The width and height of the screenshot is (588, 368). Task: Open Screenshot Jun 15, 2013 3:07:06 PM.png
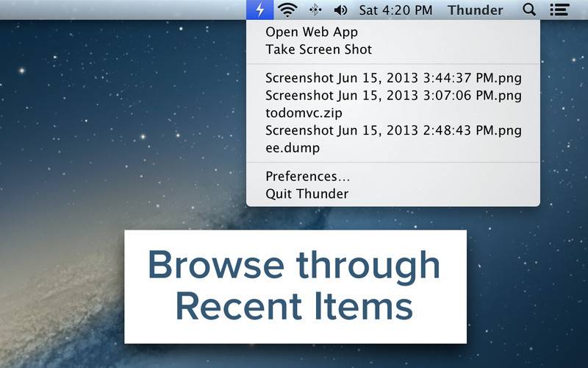click(x=393, y=96)
